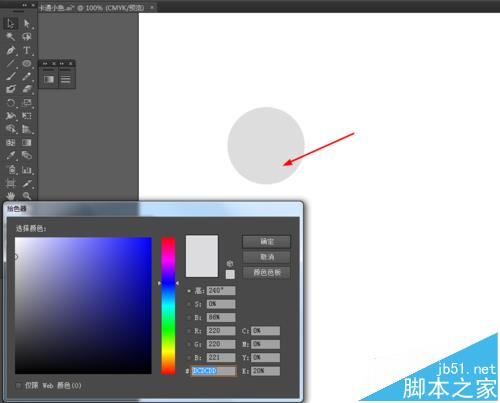Screen dimensions: 500x403
Task: Select the Gradient tool in toolbox
Action: 27,143
